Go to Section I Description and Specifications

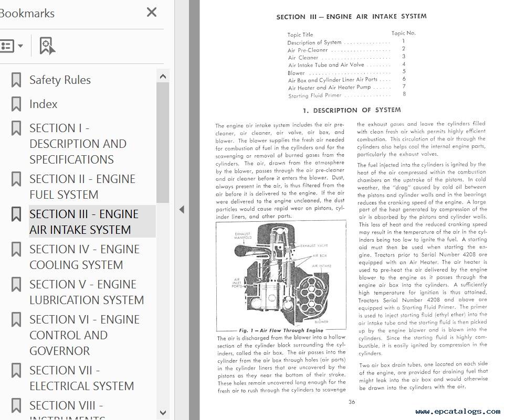(x=78, y=144)
